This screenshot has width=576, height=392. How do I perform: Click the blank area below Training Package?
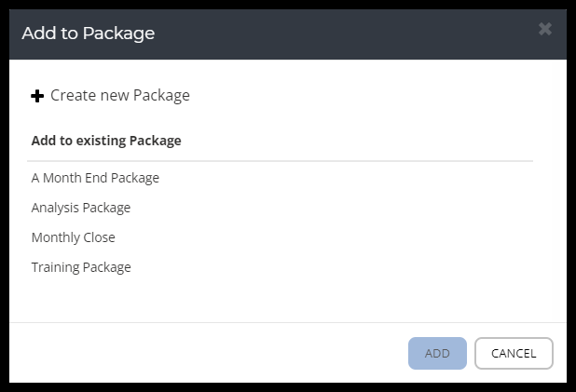280,300
